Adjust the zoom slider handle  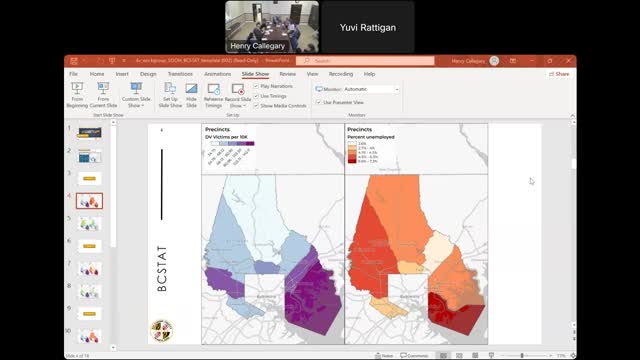click(x=522, y=356)
